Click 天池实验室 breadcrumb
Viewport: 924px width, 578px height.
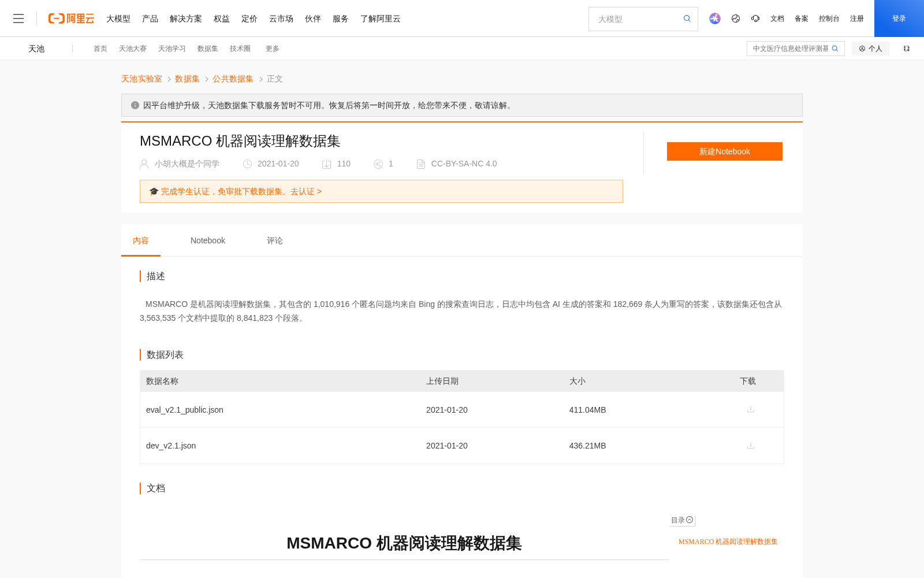pyautogui.click(x=141, y=79)
